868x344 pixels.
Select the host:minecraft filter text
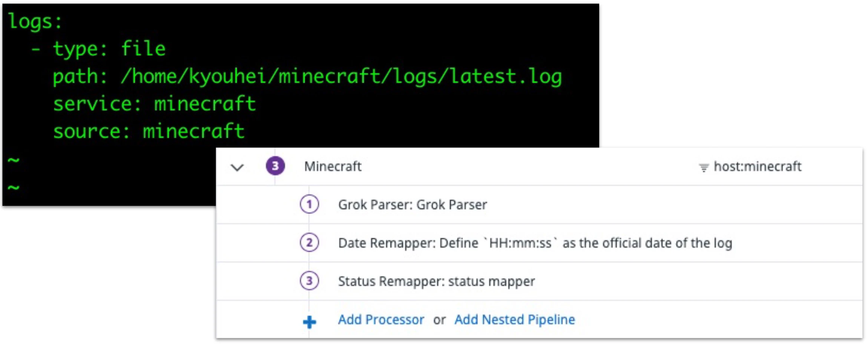[758, 166]
